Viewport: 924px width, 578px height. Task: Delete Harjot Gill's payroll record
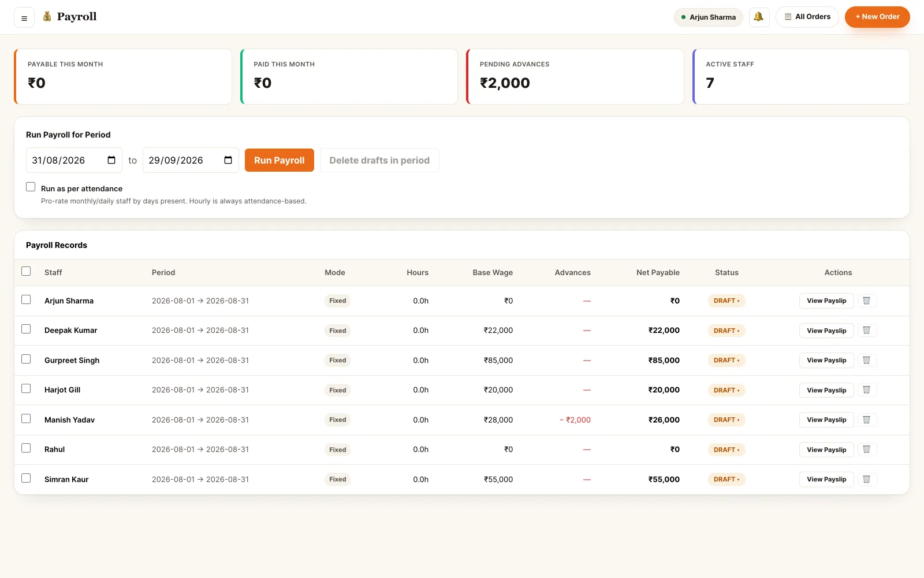pyautogui.click(x=866, y=390)
